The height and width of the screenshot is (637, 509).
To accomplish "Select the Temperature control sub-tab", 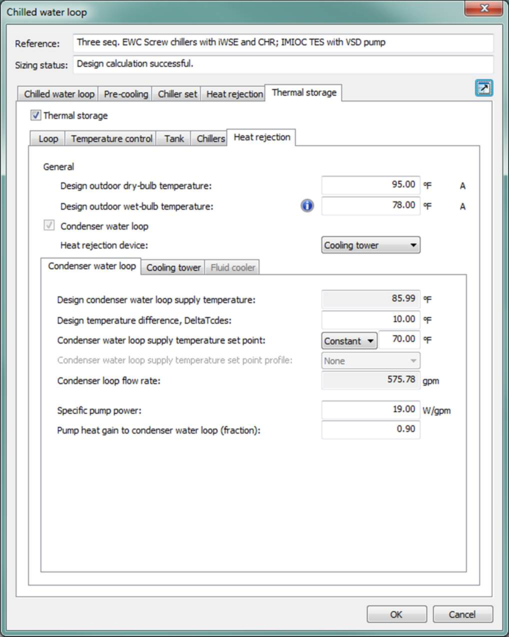I will point(112,139).
